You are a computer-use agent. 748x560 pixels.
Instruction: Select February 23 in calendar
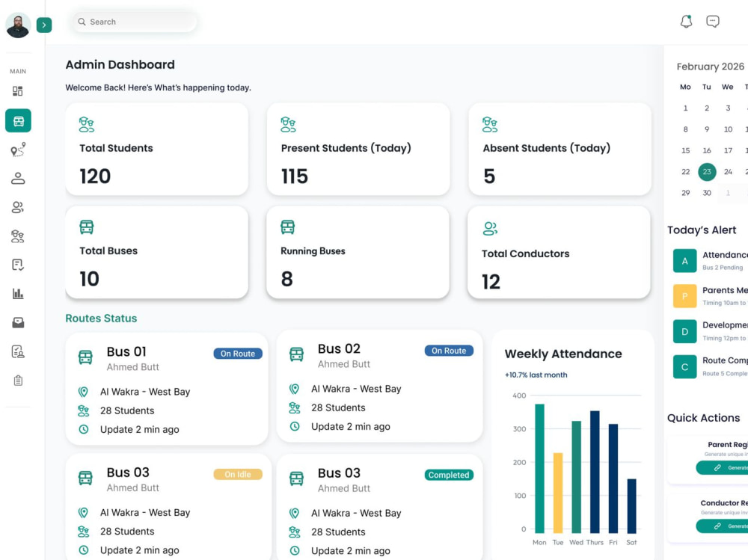tap(707, 172)
